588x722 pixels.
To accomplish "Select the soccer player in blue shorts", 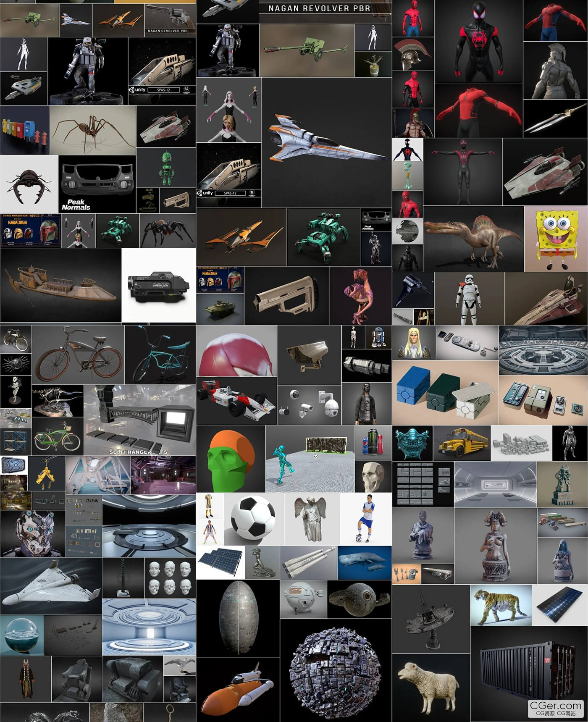I will [366, 519].
